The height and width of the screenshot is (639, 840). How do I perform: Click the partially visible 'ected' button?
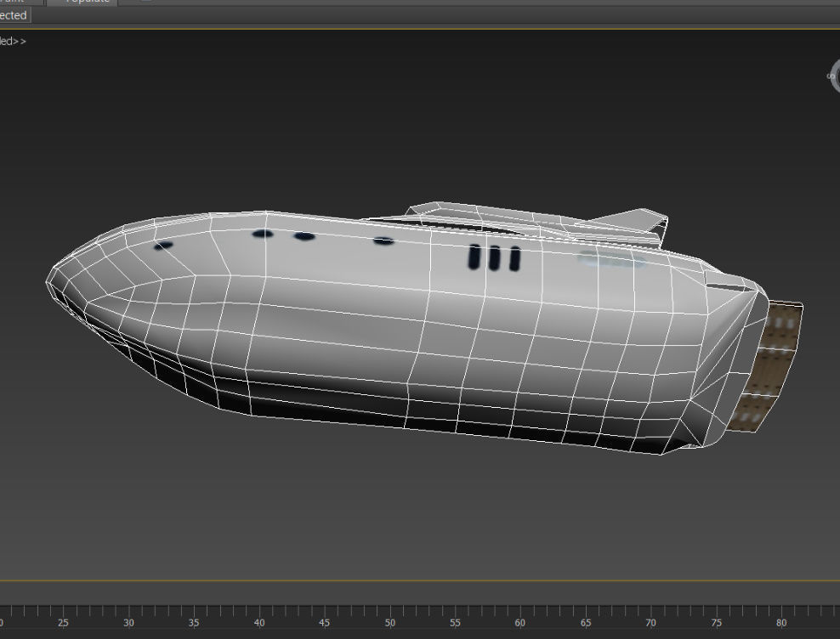point(14,15)
